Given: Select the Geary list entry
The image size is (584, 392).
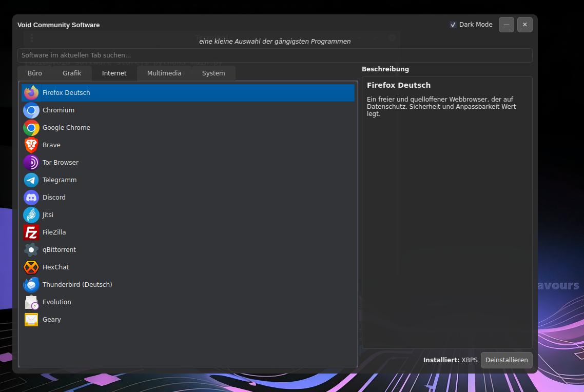Looking at the screenshot, I should pyautogui.click(x=52, y=320).
